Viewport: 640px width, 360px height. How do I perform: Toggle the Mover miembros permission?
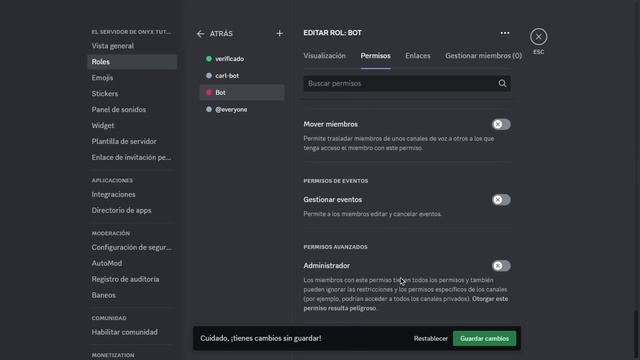coord(501,124)
